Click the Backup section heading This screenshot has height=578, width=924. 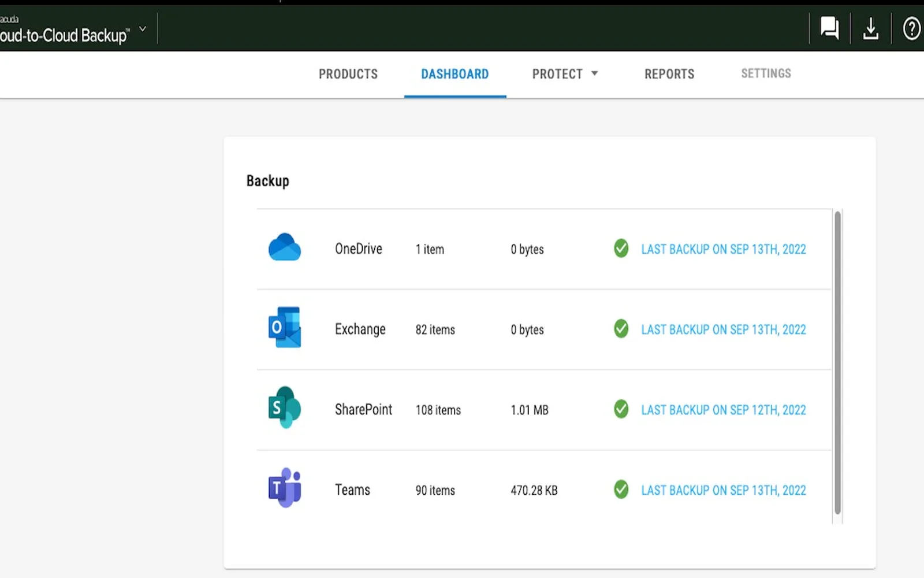[268, 181]
